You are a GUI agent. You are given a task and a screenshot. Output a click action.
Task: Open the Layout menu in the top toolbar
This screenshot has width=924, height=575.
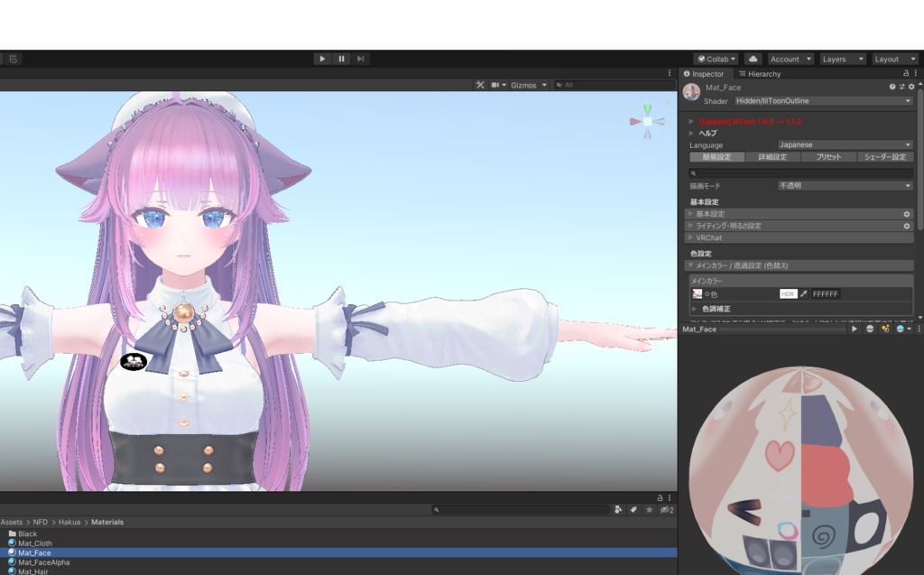click(x=893, y=58)
